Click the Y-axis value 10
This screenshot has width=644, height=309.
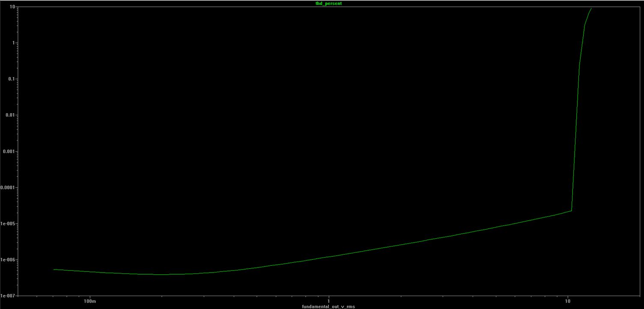coord(12,7)
